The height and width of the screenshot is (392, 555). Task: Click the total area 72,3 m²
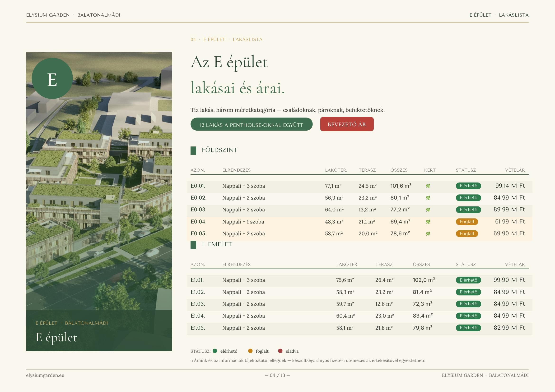(x=423, y=304)
